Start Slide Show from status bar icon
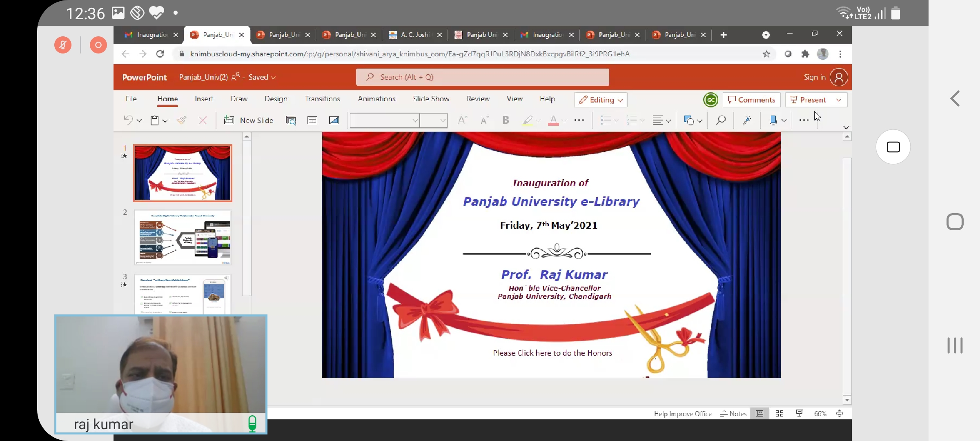Screen dimensions: 980x441 799,414
